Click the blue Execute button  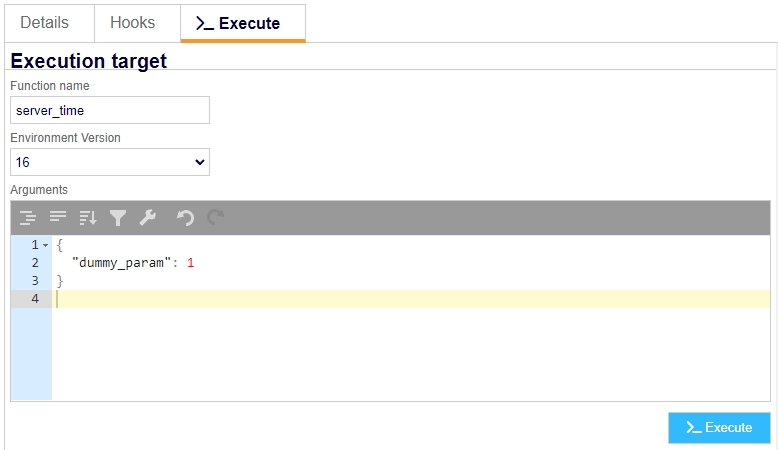coord(719,428)
